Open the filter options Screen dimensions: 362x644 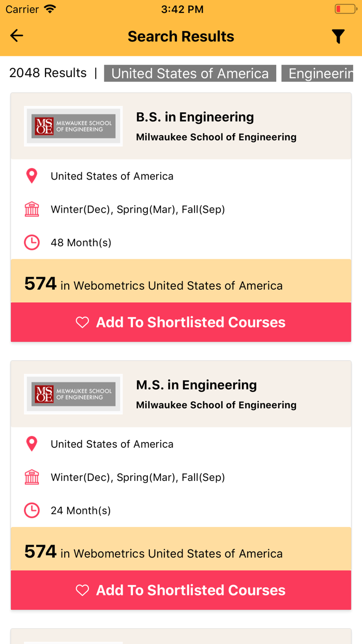[x=339, y=36]
